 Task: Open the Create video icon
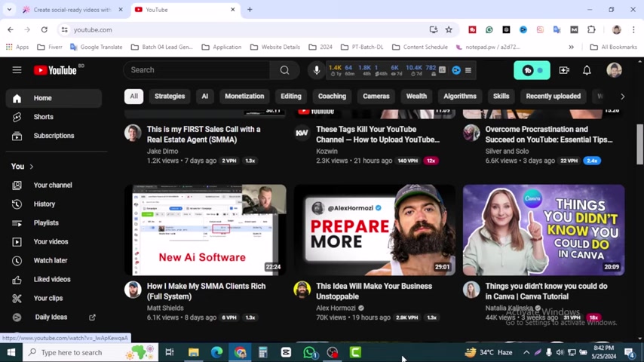click(564, 70)
